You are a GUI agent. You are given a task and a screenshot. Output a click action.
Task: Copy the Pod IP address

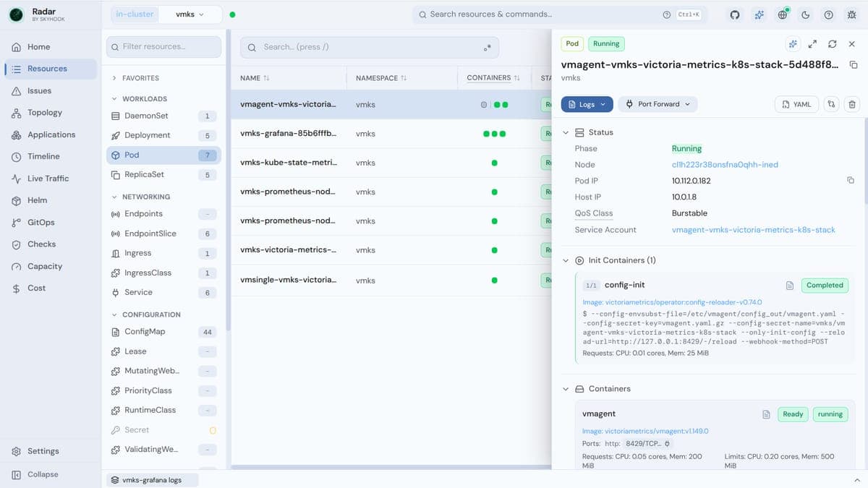click(x=851, y=180)
